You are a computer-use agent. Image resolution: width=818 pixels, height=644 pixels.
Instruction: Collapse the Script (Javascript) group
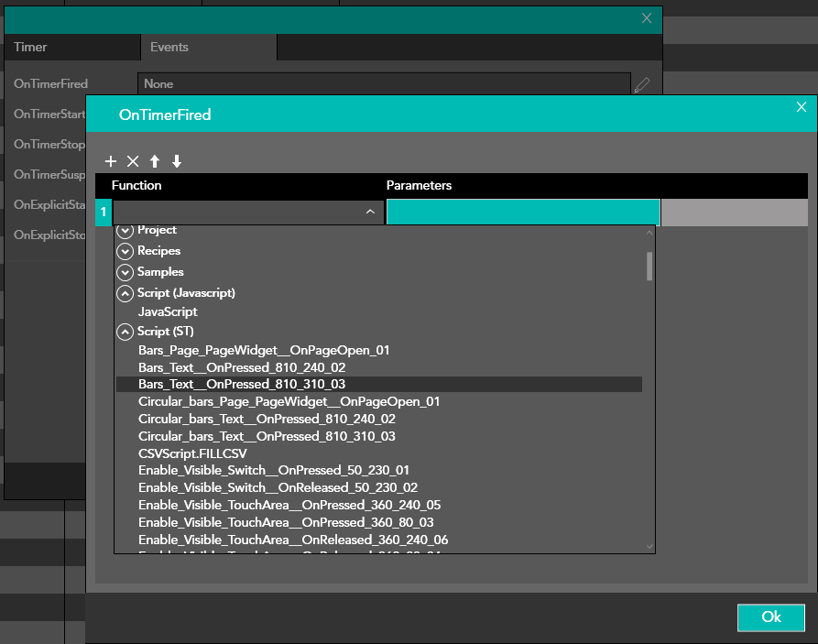tap(125, 293)
